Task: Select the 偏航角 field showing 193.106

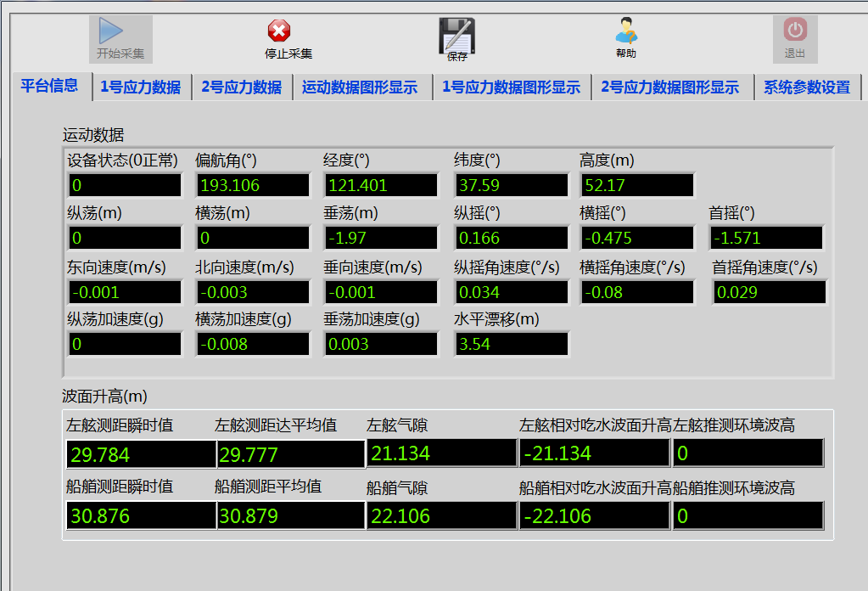Action: pyautogui.click(x=253, y=185)
